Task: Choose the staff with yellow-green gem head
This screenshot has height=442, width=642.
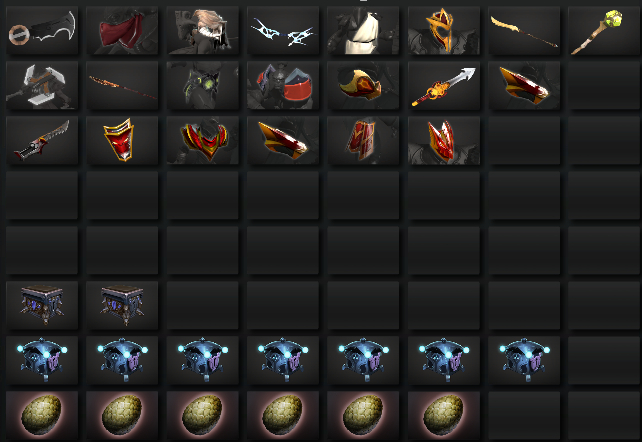Action: pyautogui.click(x=604, y=30)
